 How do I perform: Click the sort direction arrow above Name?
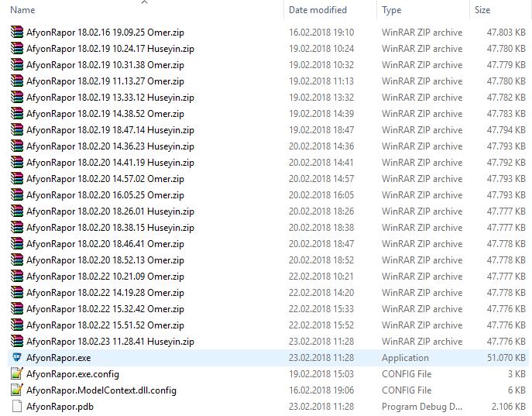point(145,2)
